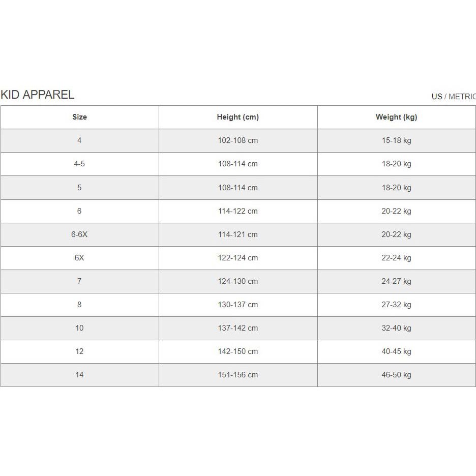Click the 114-122 cm height cell
Viewport: 476px width, 476px height.
[x=237, y=211]
